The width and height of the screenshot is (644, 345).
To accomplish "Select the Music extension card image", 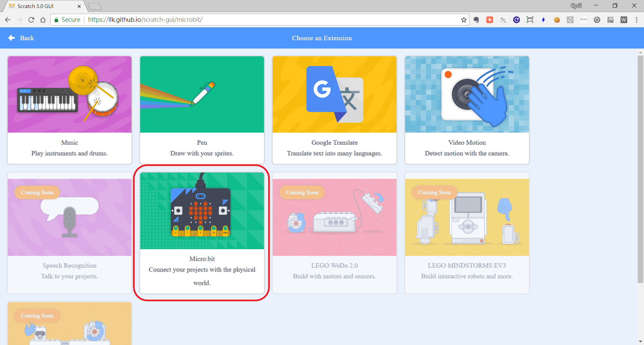I will point(69,94).
